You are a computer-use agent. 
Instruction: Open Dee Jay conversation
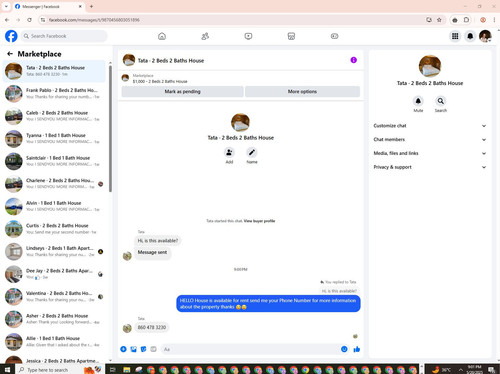(54, 274)
